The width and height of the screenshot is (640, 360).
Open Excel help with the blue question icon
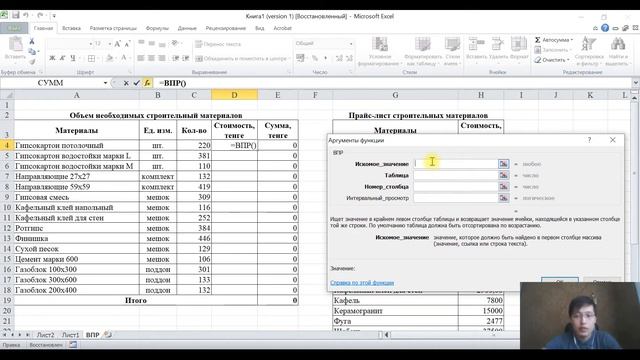[605, 28]
